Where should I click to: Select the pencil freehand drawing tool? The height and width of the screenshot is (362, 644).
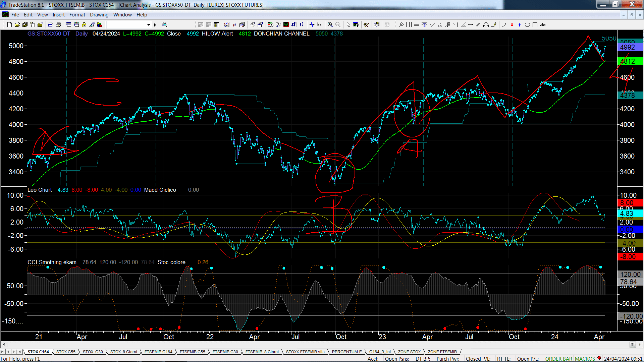tap(494, 24)
